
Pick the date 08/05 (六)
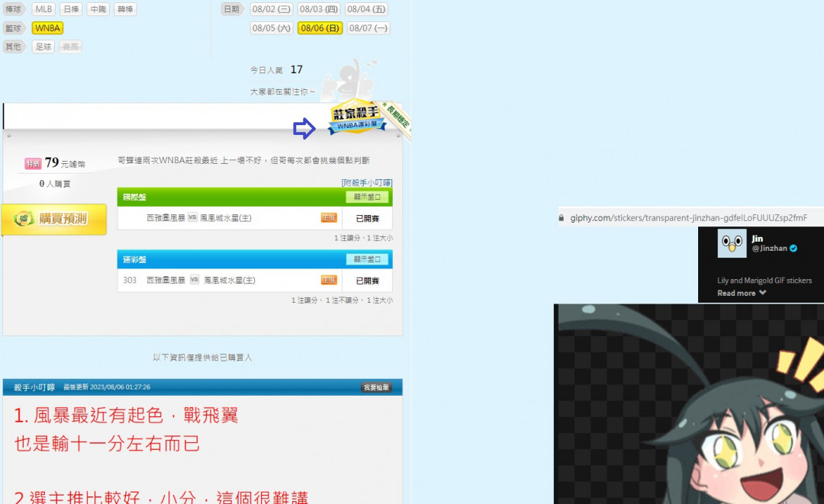[x=271, y=28]
